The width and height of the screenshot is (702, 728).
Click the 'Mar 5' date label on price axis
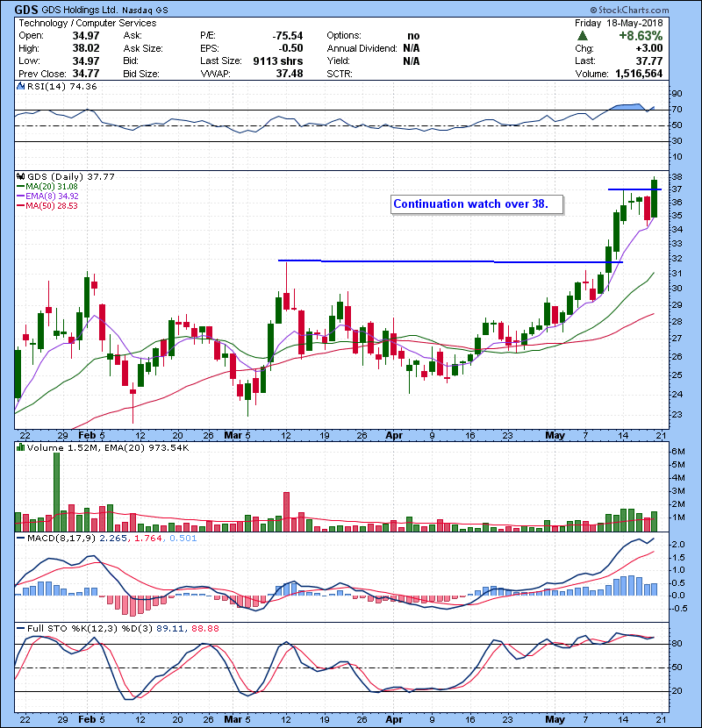pos(237,435)
